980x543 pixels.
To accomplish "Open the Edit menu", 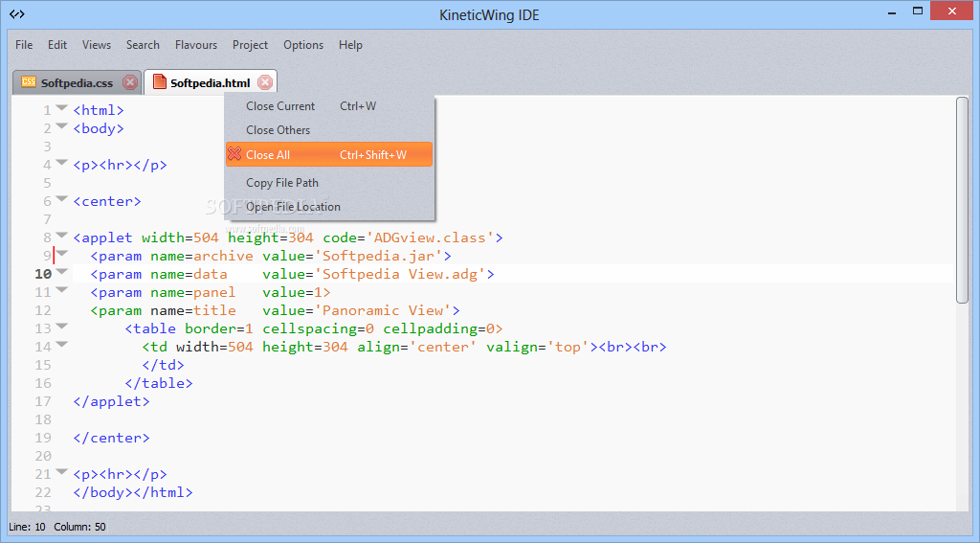I will pyautogui.click(x=56, y=45).
